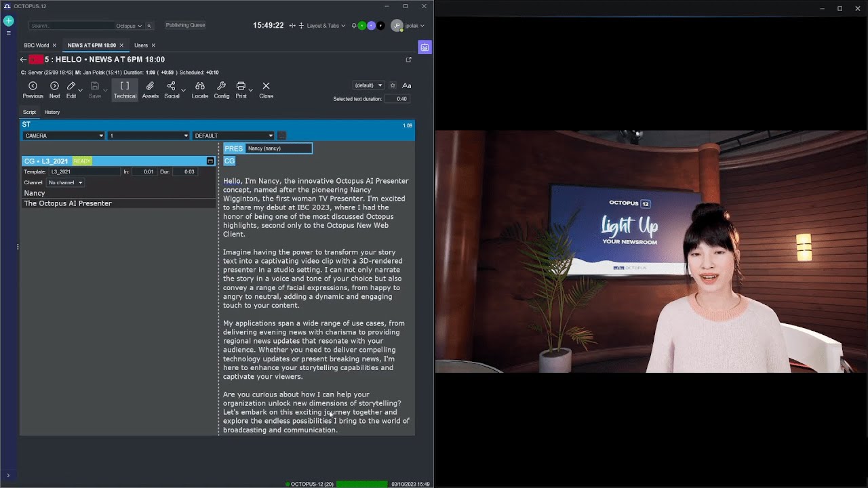
Task: Click the search magnifier icon
Action: click(x=149, y=26)
